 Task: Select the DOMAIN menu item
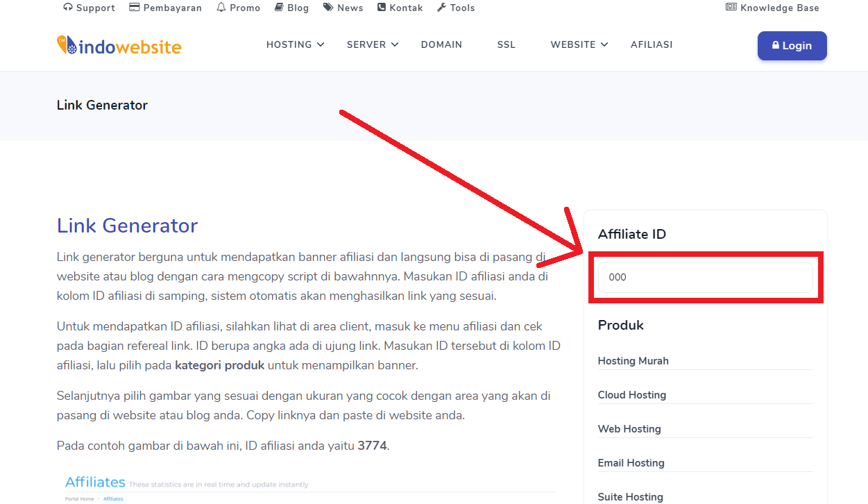click(441, 44)
